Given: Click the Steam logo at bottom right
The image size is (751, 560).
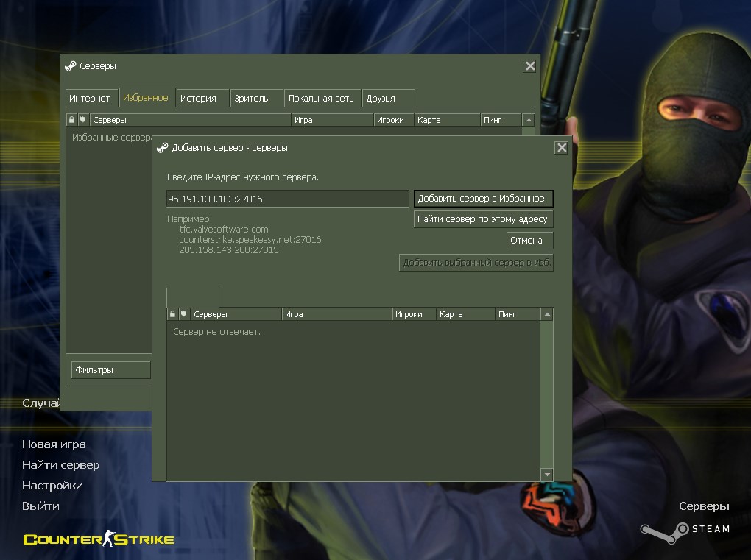Looking at the screenshot, I should 685,532.
